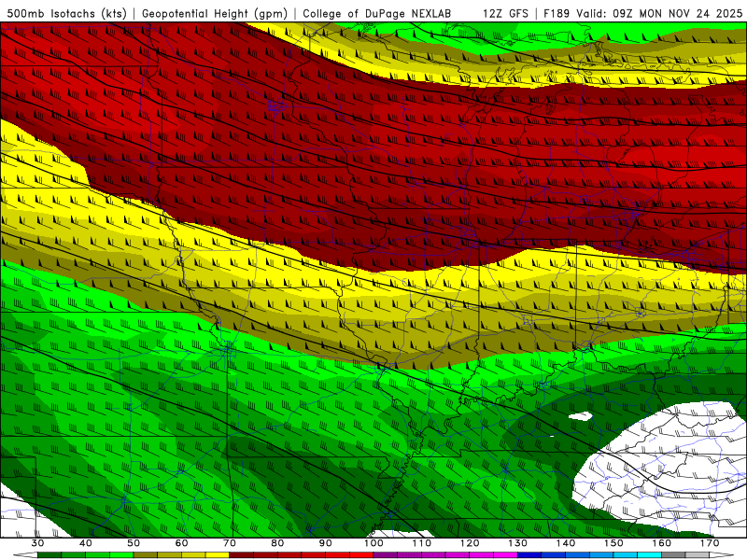Select the 150 value on color scale
This screenshot has height=560, width=747.
(x=614, y=543)
